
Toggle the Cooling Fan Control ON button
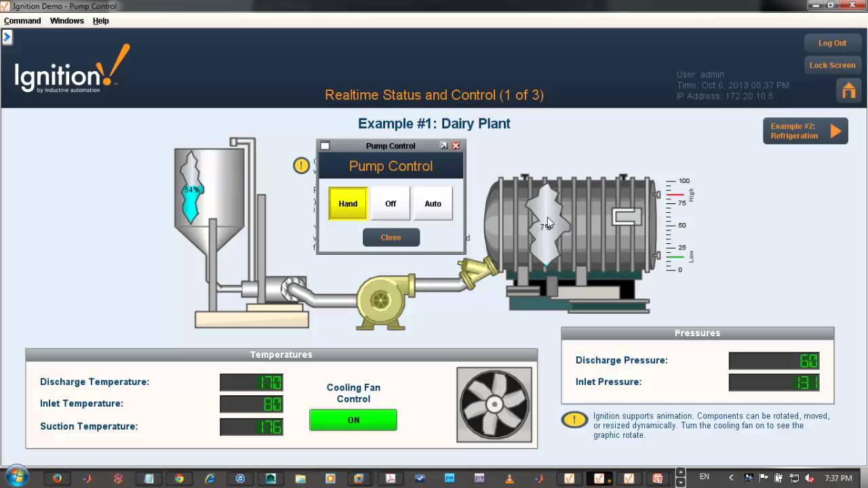[x=353, y=420]
